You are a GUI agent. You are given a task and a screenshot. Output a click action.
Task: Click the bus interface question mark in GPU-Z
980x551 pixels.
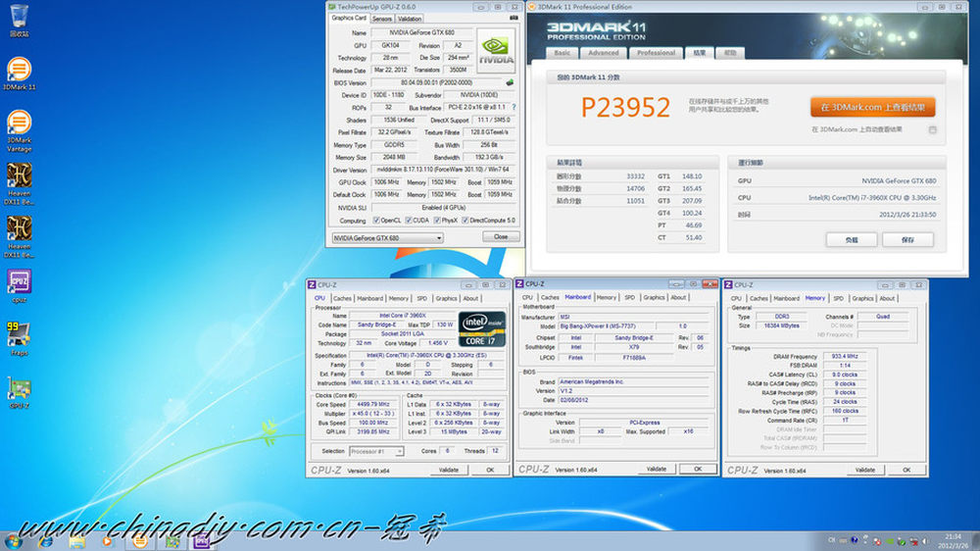tap(514, 108)
